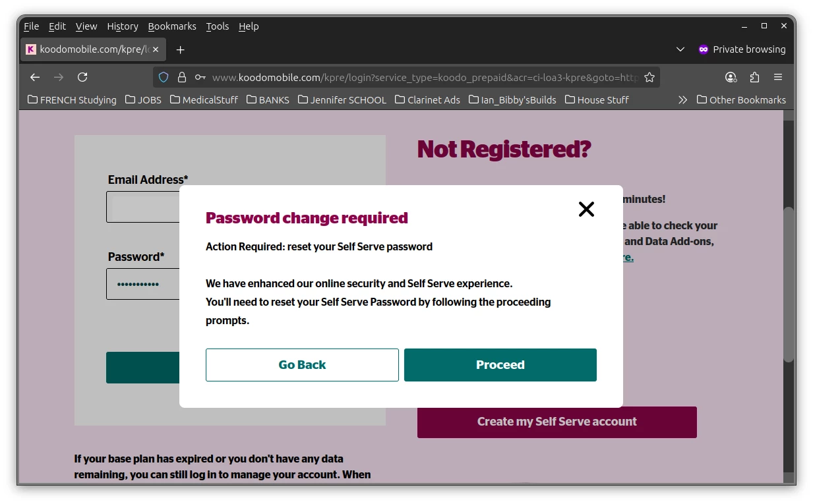Click the saved password key icon
Image resolution: width=813 pixels, height=504 pixels.
point(200,77)
